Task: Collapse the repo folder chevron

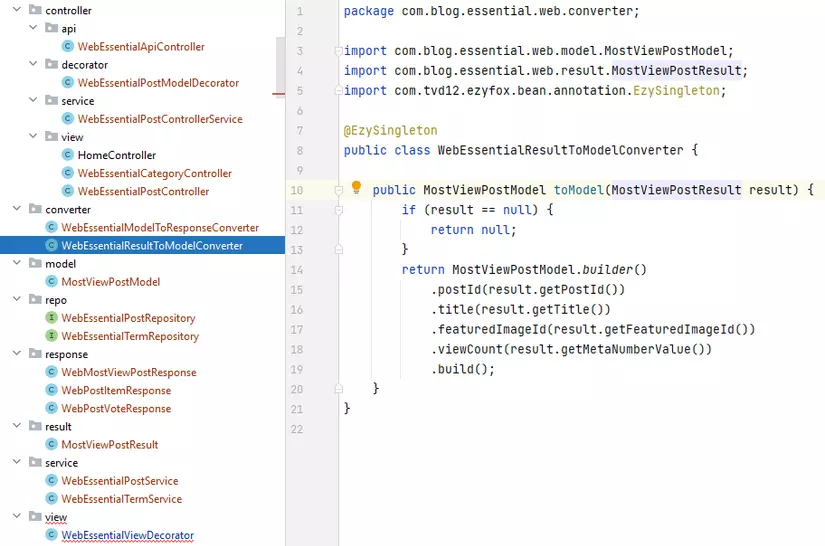Action: click(17, 299)
